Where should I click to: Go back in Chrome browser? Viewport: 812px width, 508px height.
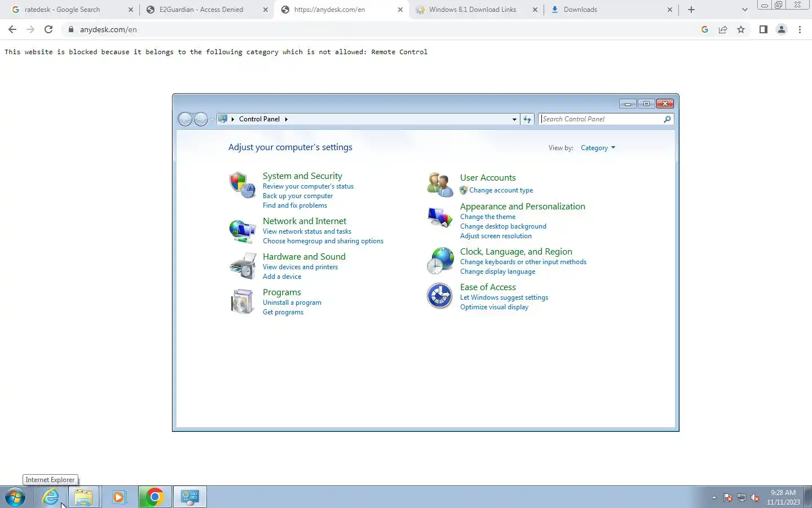click(12, 29)
